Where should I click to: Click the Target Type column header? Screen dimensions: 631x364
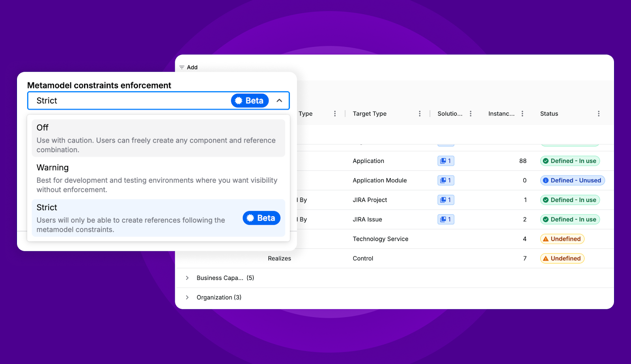tap(370, 114)
